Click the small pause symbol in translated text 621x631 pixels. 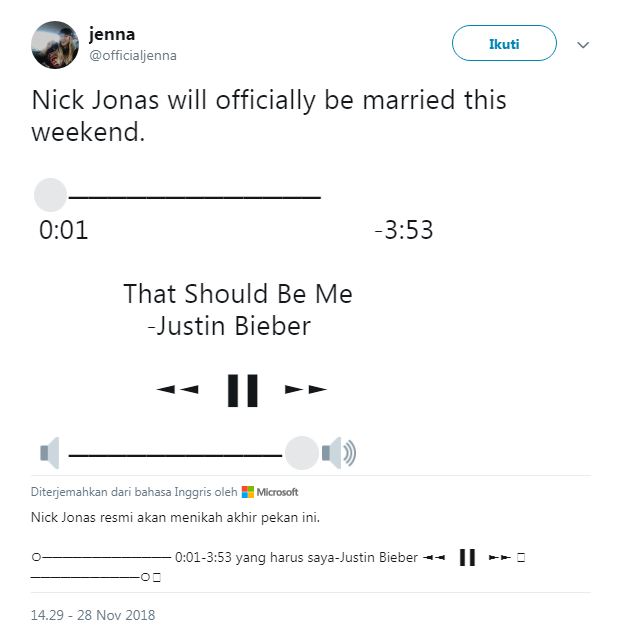coord(466,557)
